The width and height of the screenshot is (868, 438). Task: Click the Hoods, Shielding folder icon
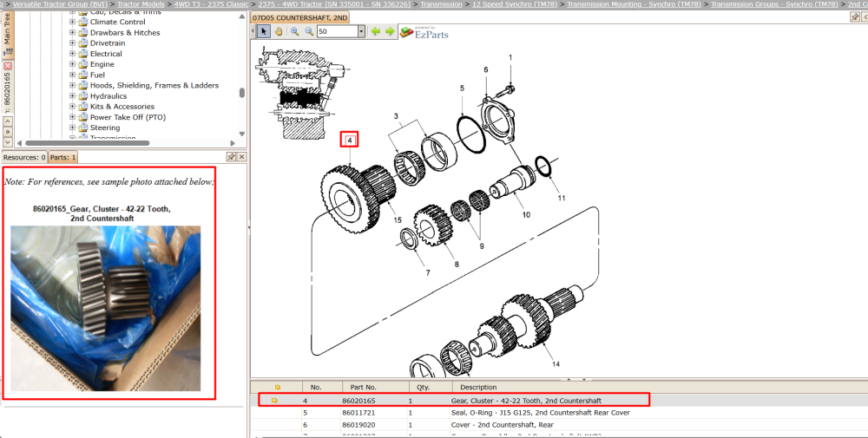click(83, 85)
